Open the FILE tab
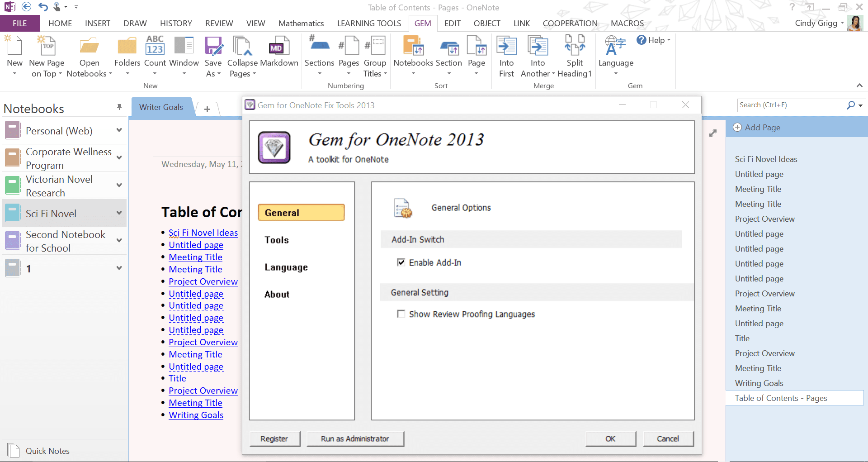The image size is (868, 462). (x=19, y=24)
